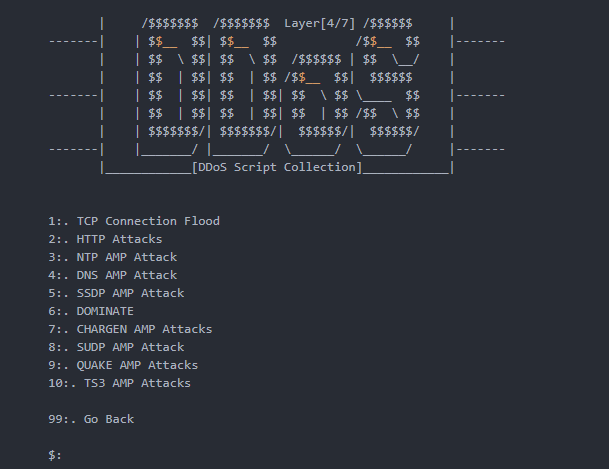Screen dimensions: 609x469
Task: Select the DNS AMP Attack entry
Action: point(112,275)
